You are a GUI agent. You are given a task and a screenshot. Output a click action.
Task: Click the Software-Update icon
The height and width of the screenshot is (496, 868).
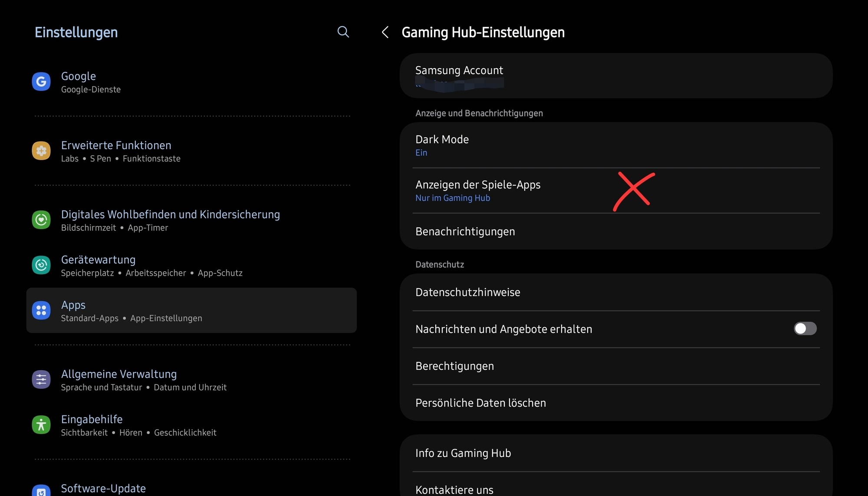41,491
